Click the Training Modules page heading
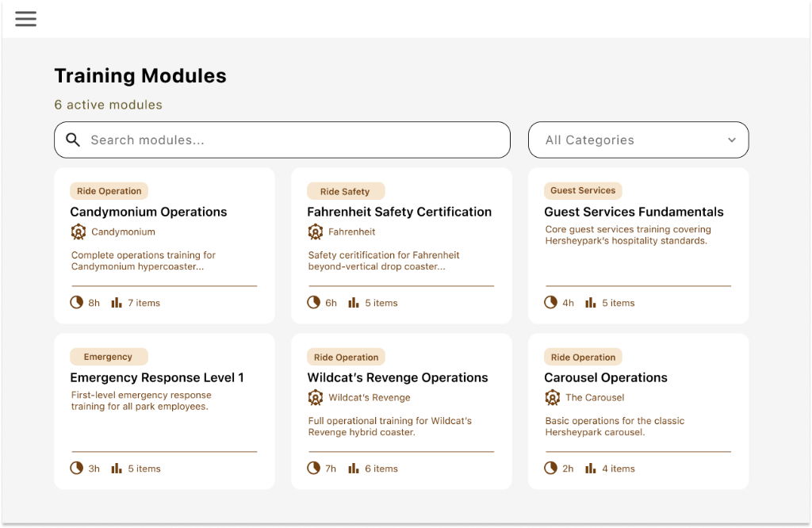Image resolution: width=812 pixels, height=528 pixels. [140, 75]
